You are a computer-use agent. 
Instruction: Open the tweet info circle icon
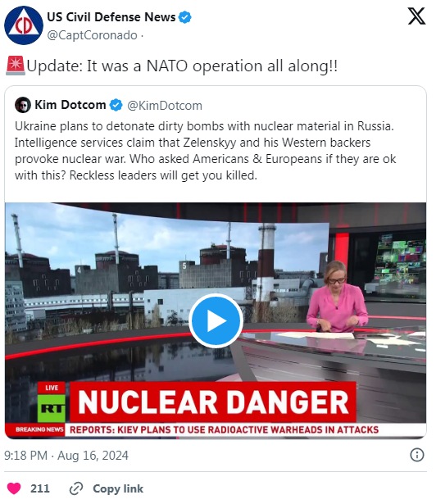[417, 455]
